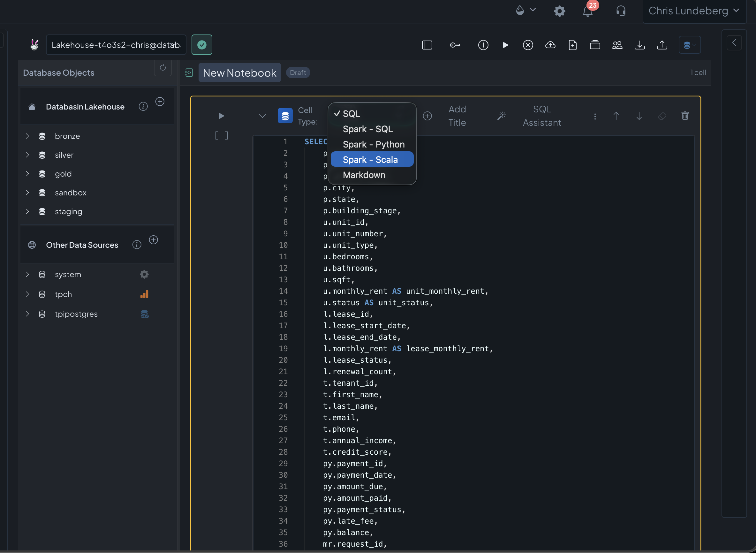This screenshot has width=756, height=553.
Task: Click the download notebook icon
Action: pos(639,45)
